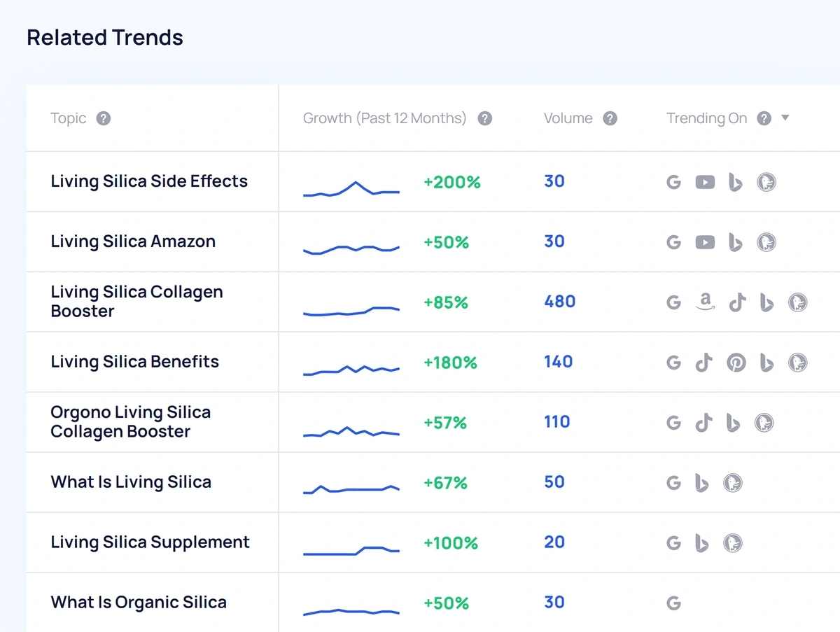Click the volume value 50
840x632 pixels.
click(x=554, y=482)
